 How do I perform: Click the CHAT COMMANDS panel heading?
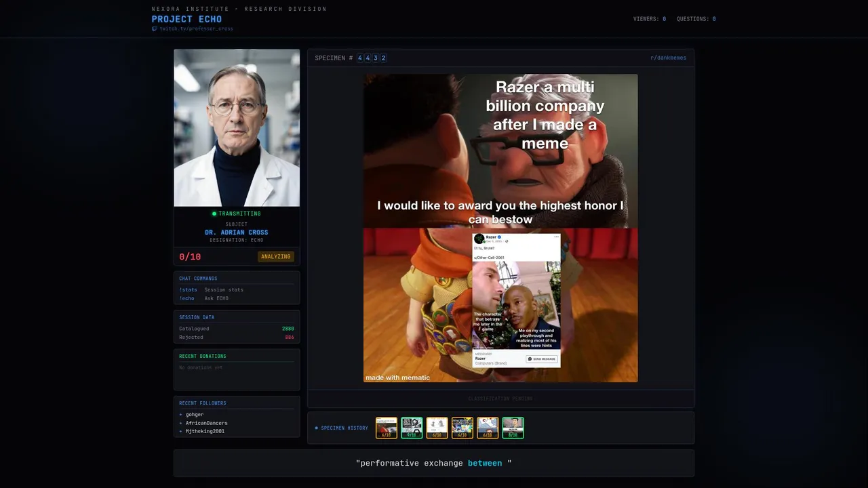(x=198, y=279)
